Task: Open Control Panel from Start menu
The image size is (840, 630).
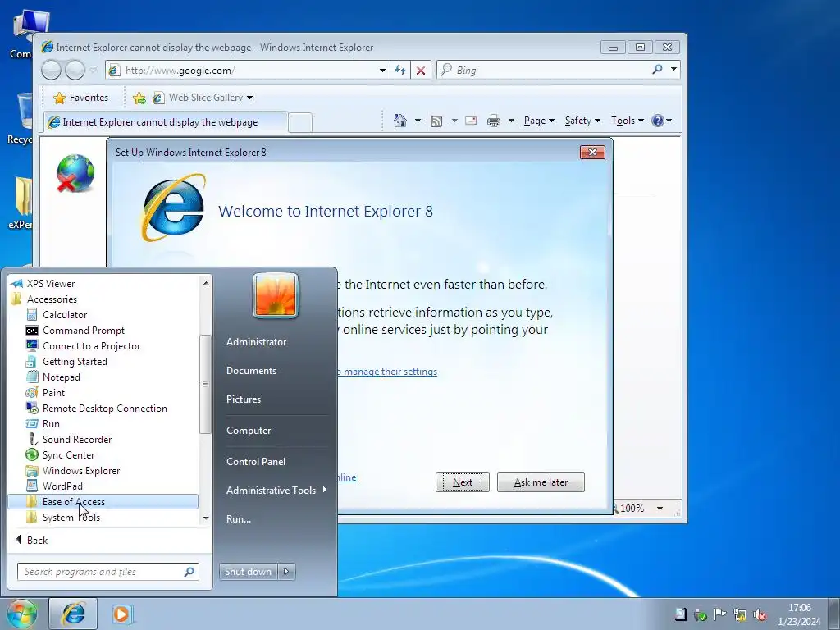Action: click(256, 462)
